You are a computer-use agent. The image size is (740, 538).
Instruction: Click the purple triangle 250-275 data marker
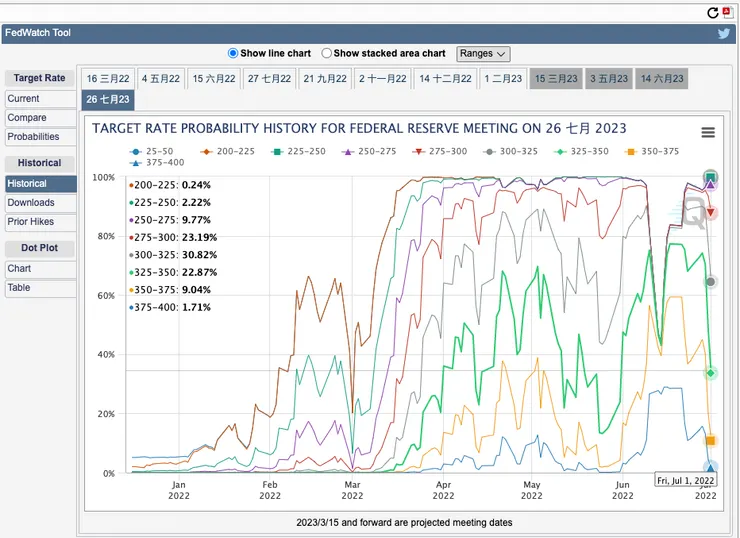pyautogui.click(x=710, y=185)
